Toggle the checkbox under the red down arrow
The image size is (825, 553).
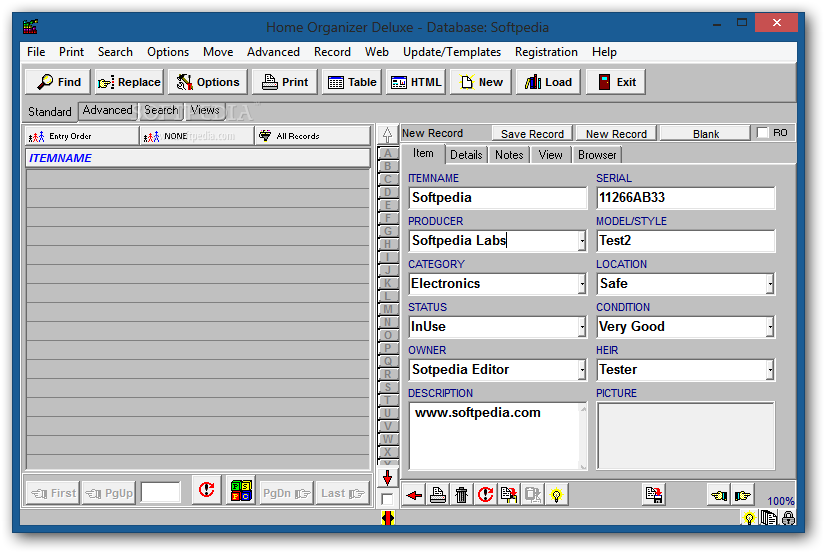tap(387, 499)
